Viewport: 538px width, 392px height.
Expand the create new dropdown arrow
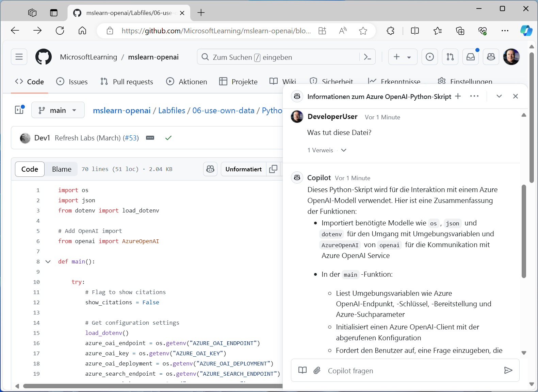coord(409,57)
